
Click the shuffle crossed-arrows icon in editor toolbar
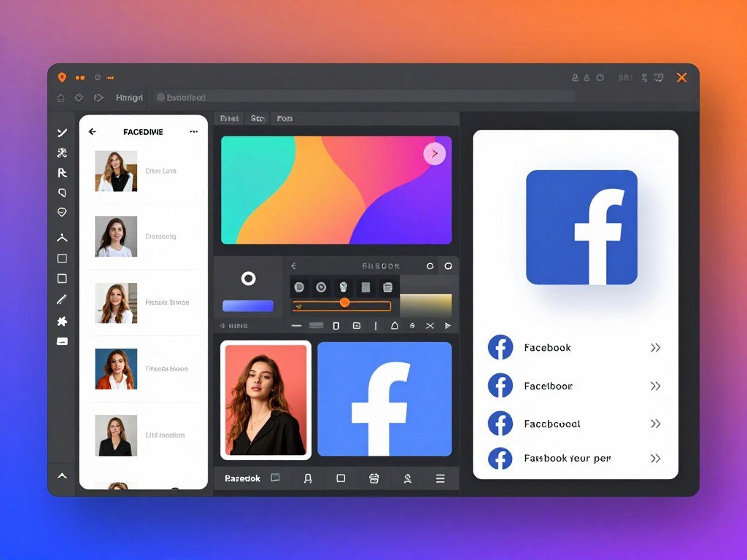tap(430, 326)
